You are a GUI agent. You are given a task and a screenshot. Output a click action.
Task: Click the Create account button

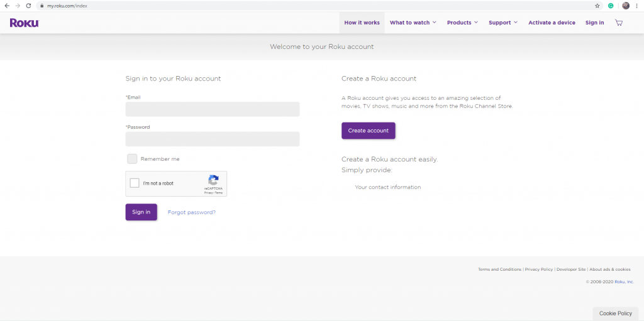click(369, 131)
